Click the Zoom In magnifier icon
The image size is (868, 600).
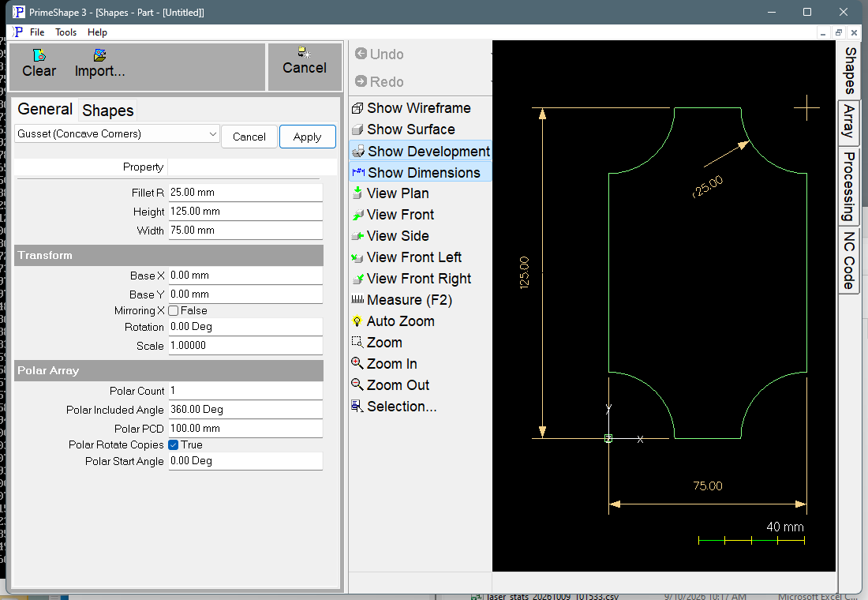[357, 363]
